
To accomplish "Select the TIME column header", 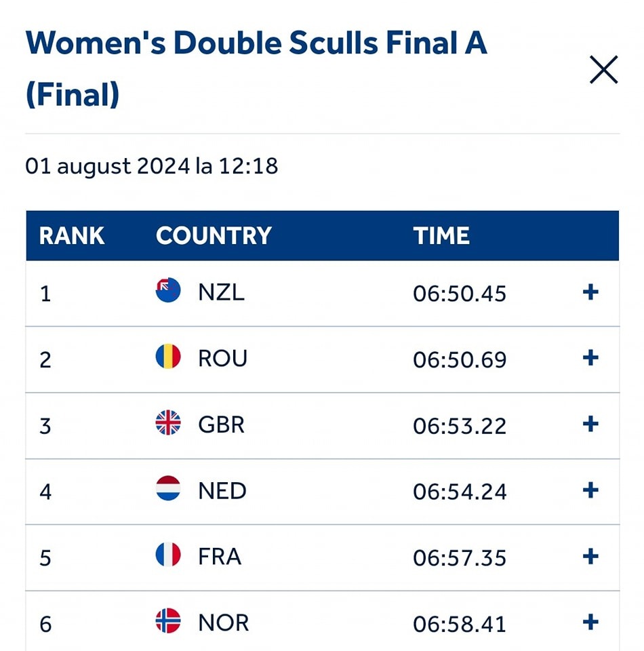I will pos(441,236).
